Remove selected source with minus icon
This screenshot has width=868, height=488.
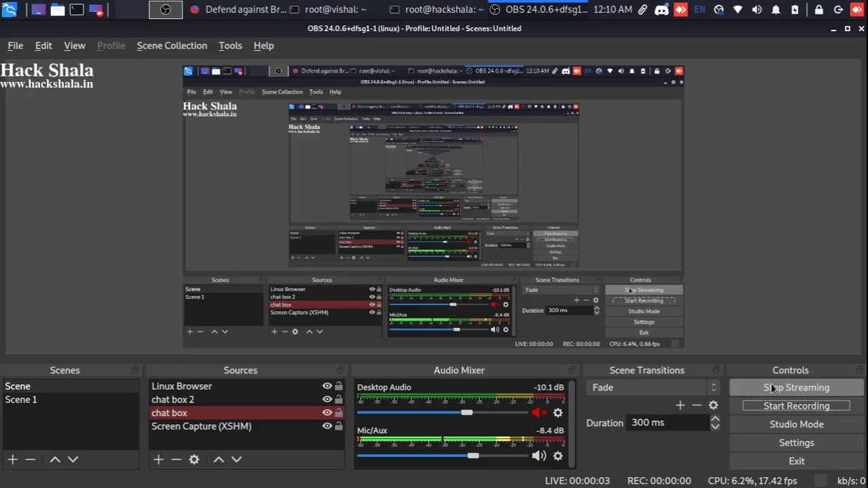[176, 460]
